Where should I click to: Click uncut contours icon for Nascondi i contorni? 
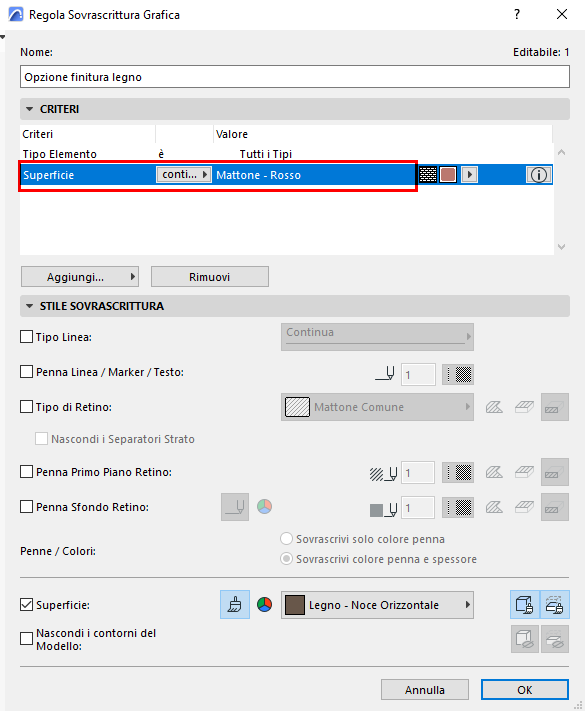(525, 639)
